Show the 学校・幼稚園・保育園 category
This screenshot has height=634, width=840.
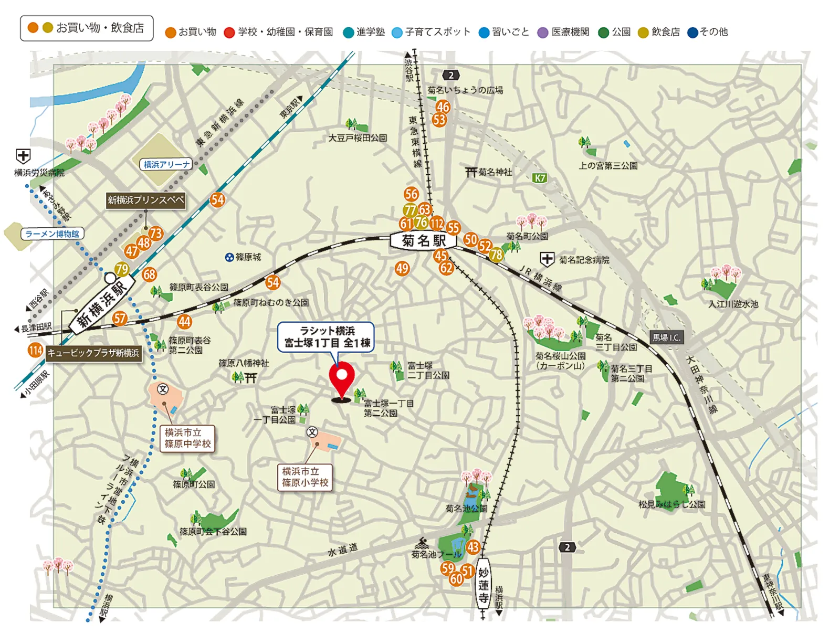278,32
